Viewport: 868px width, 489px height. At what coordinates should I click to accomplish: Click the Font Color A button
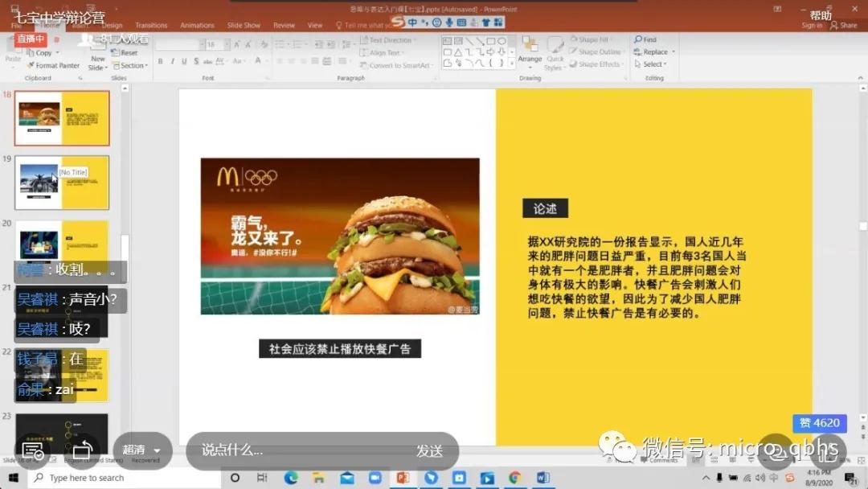click(x=258, y=61)
